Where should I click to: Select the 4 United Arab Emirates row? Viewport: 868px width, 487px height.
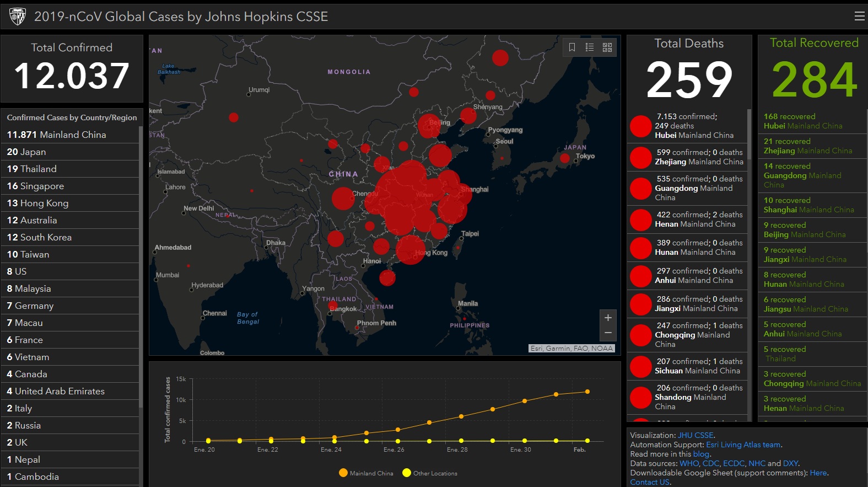pos(70,391)
